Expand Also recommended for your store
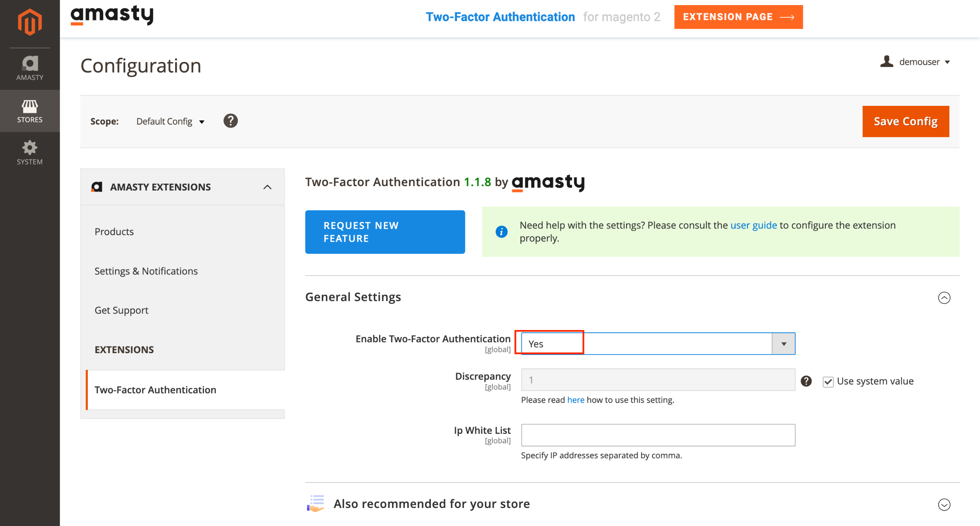Viewport: 980px width, 526px height. coord(944,504)
